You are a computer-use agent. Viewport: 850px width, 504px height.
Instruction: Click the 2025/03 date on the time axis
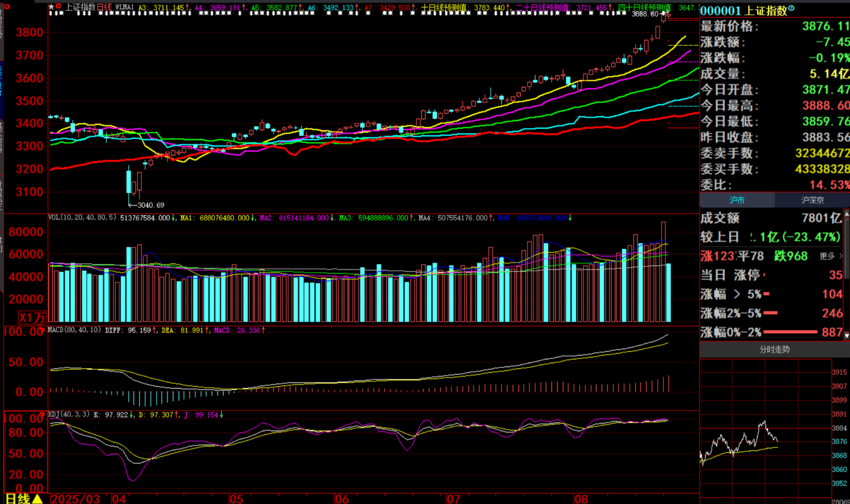pos(75,499)
